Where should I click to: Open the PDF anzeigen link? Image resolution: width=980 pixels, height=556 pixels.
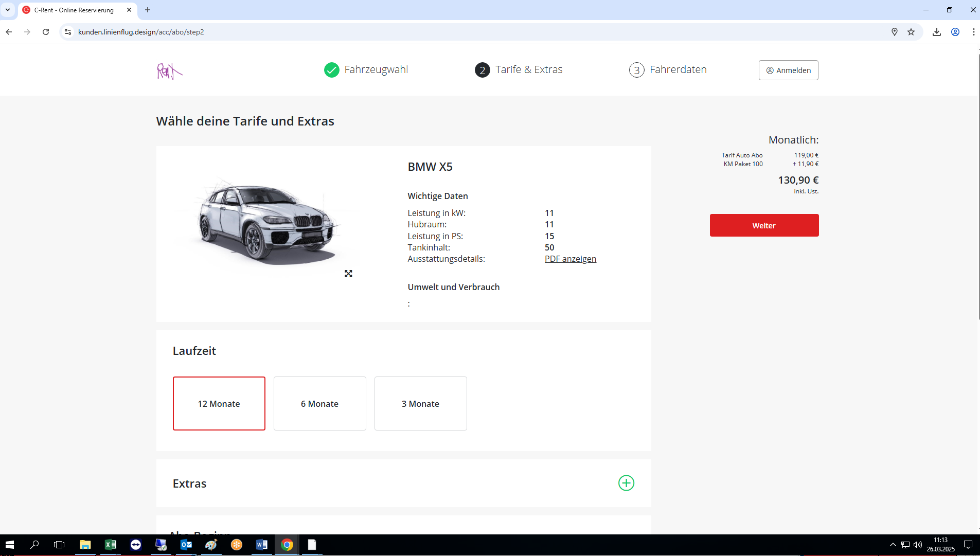click(570, 259)
